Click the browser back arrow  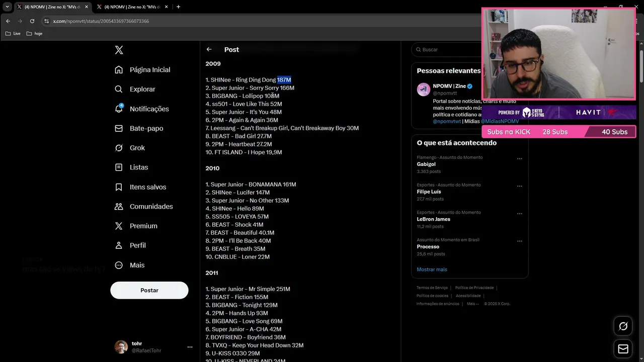8,21
